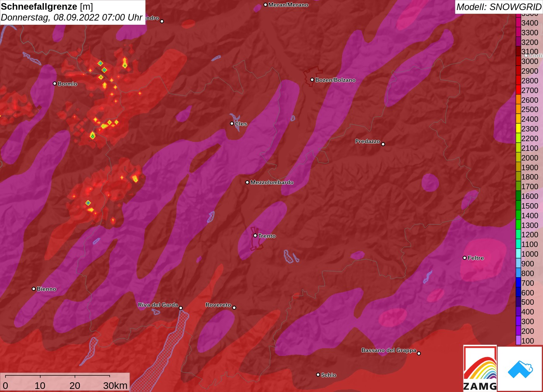Click the 10 mark on scale bar
The height and width of the screenshot is (392, 543).
pyautogui.click(x=40, y=385)
